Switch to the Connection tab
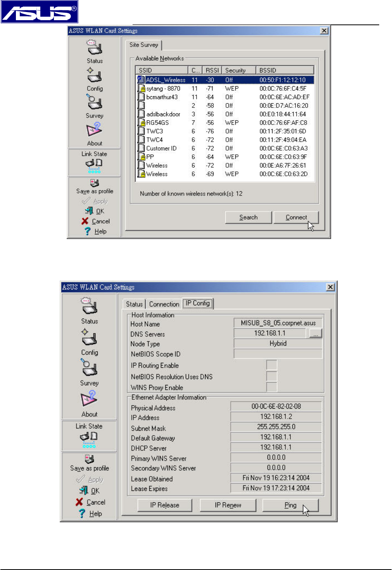Image resolution: width=392 pixels, height=570 pixels. (164, 304)
